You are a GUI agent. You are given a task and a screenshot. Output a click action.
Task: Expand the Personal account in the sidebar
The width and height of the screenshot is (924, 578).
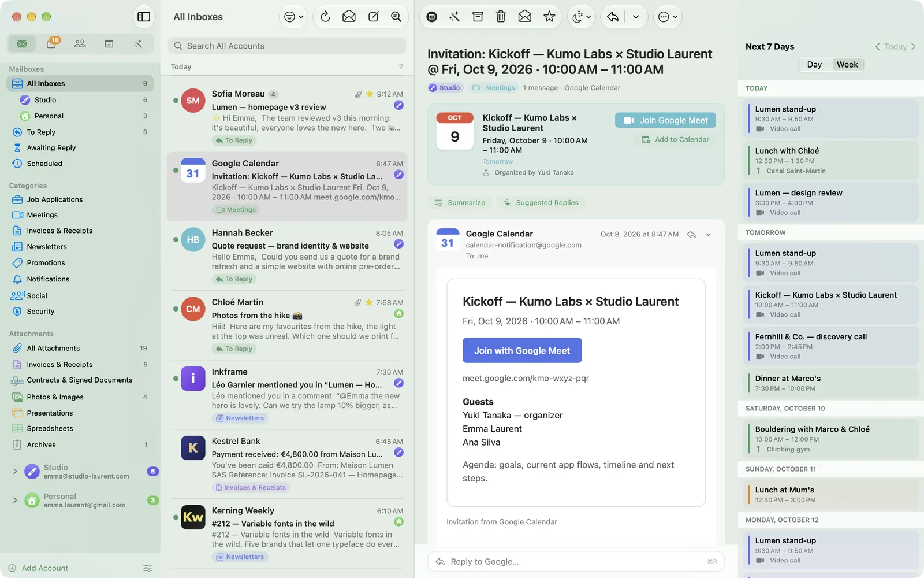click(15, 501)
